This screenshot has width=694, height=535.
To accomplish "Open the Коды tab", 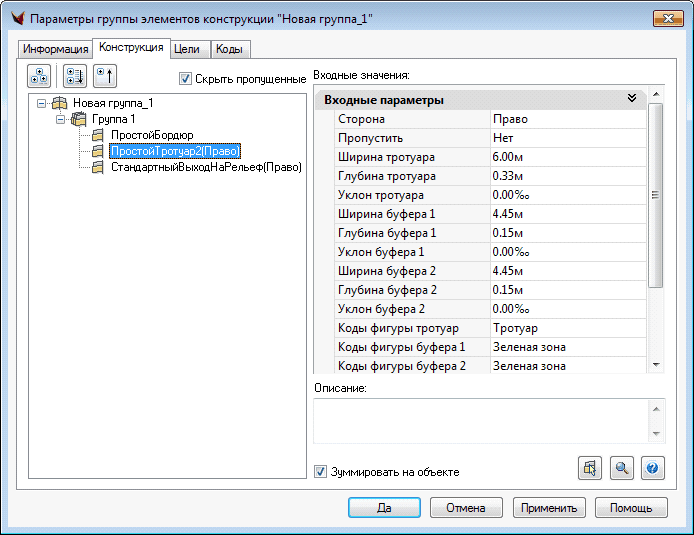I will coord(229,49).
